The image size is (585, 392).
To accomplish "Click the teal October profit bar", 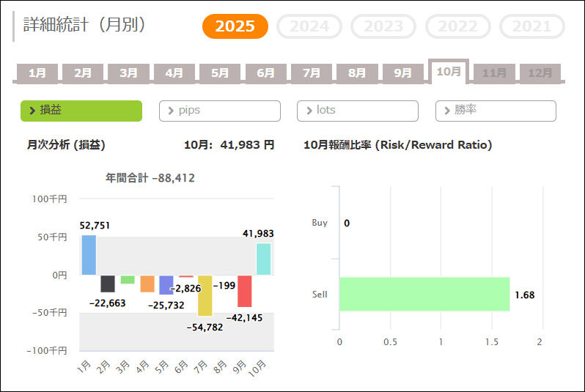I will [264, 259].
